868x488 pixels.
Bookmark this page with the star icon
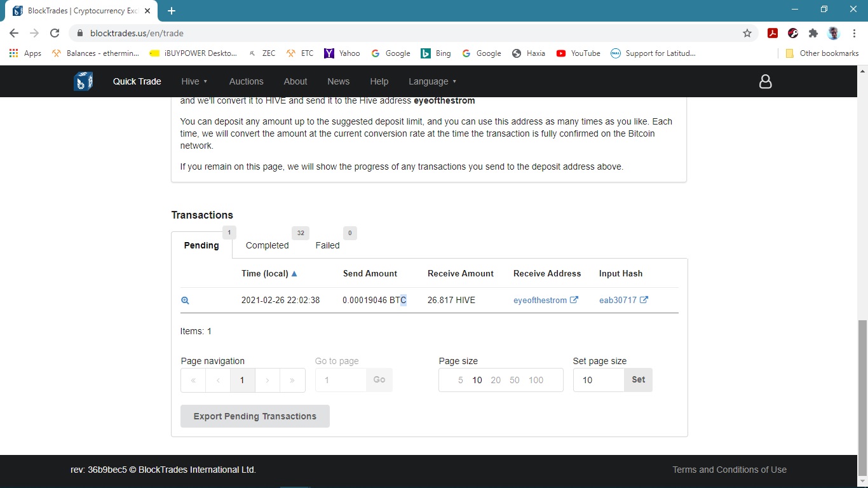point(747,33)
